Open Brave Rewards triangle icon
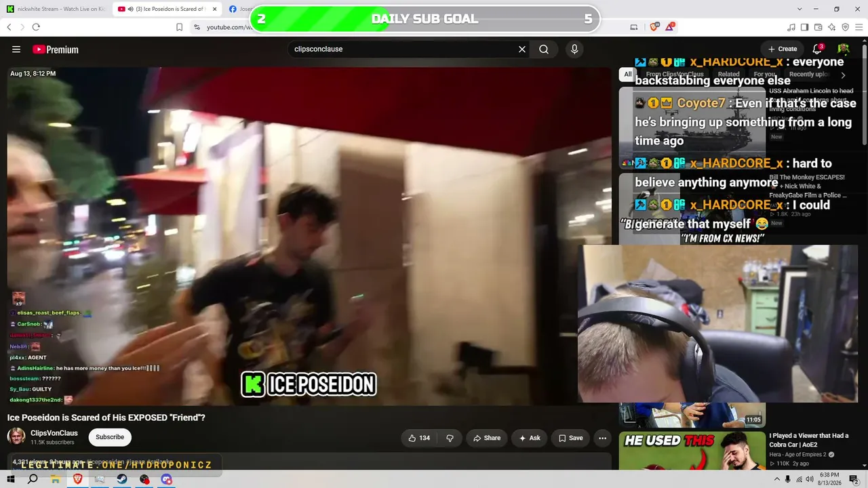 click(670, 27)
